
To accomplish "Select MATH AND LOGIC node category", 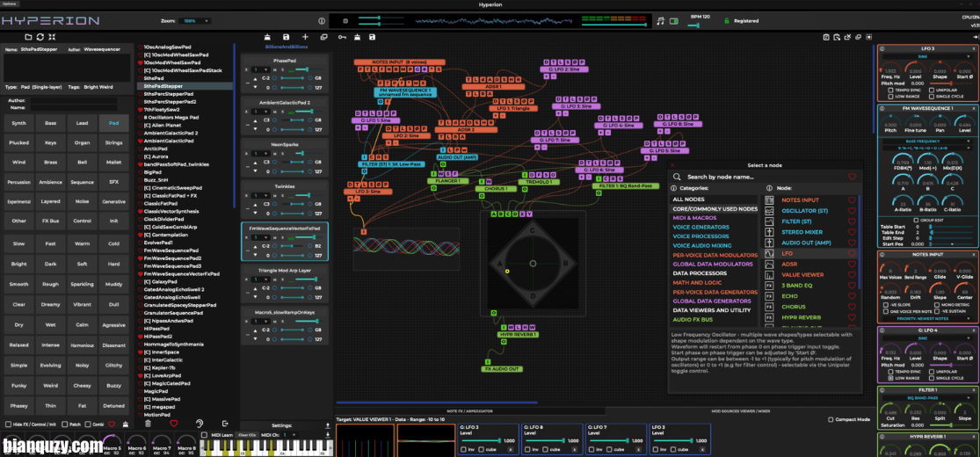I will [x=698, y=283].
